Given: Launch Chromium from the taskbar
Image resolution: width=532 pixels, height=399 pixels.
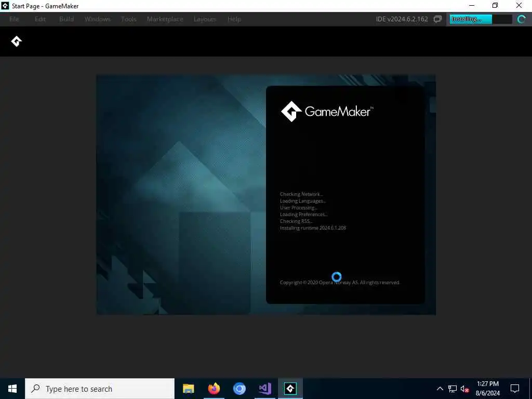Looking at the screenshot, I should [239, 389].
